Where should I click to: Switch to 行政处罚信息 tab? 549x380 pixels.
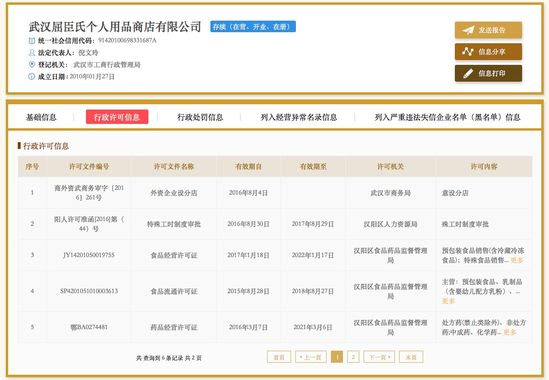point(200,117)
